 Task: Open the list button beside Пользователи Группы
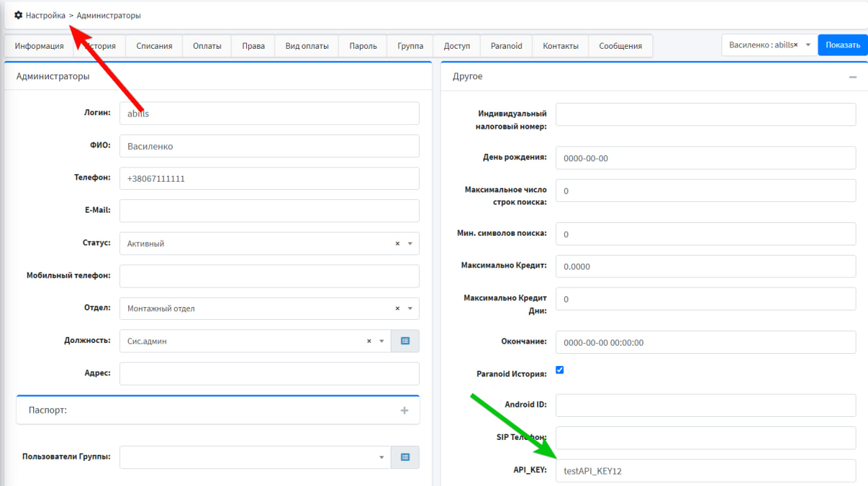[x=405, y=458]
